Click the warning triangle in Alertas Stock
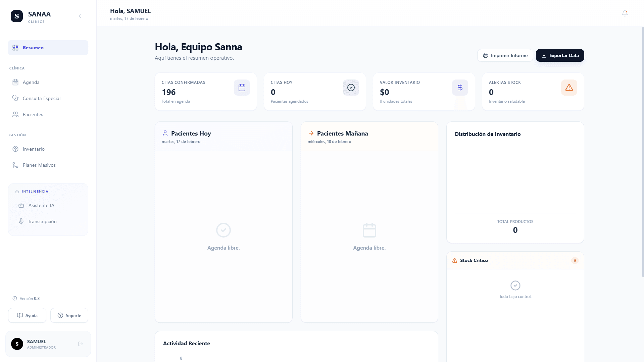 [x=569, y=88]
